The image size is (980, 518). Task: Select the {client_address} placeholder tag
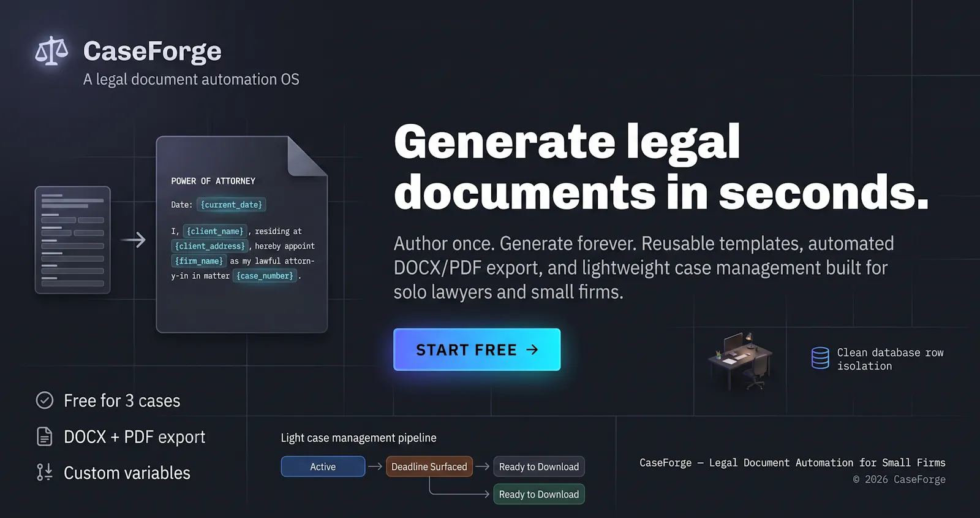[x=210, y=246]
